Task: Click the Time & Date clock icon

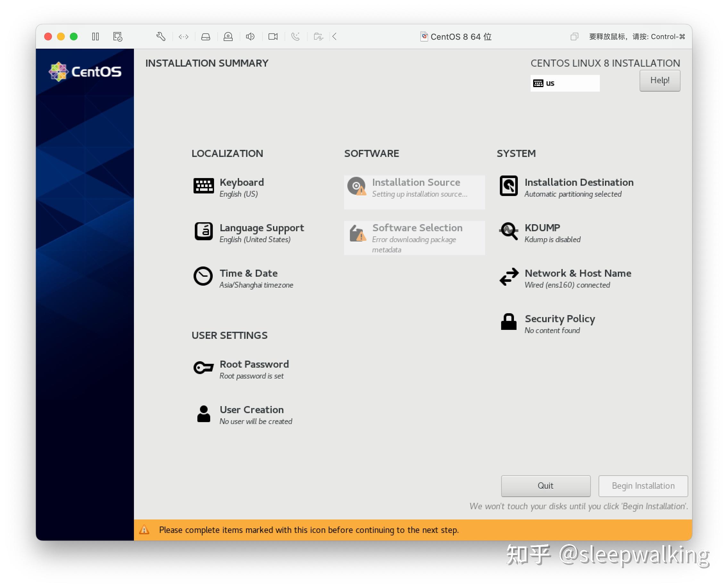Action: 203,276
